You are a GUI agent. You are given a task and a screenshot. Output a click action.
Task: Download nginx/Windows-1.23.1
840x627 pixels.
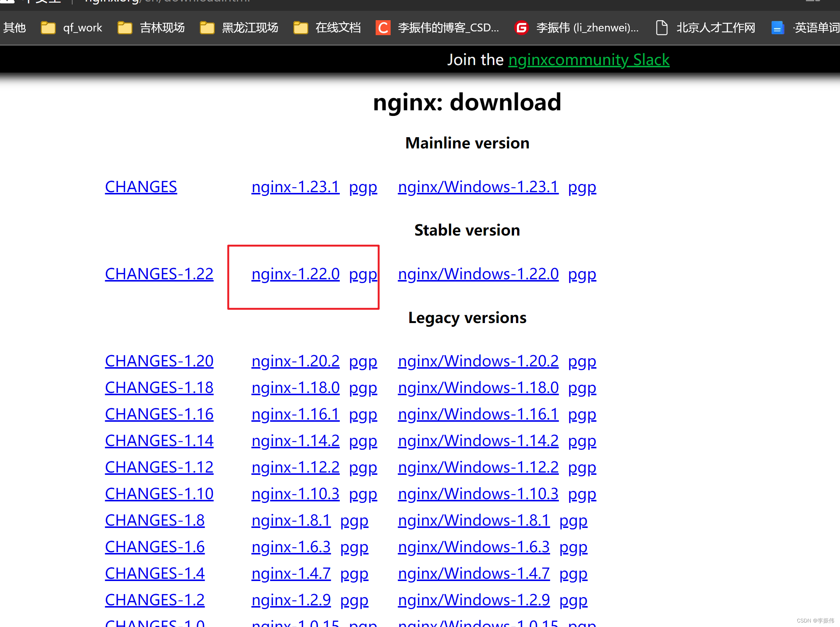tap(479, 187)
